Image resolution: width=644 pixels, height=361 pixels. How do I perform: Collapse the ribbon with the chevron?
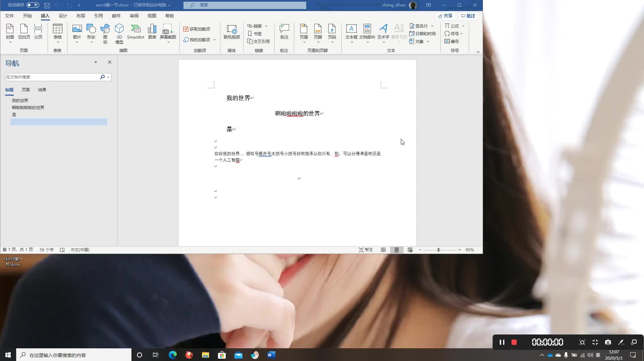478,52
